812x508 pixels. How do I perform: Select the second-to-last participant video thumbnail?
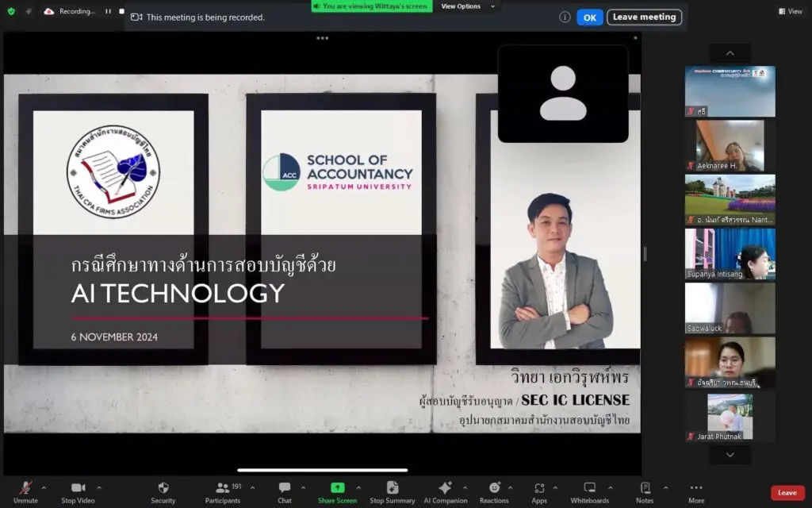[x=730, y=362]
